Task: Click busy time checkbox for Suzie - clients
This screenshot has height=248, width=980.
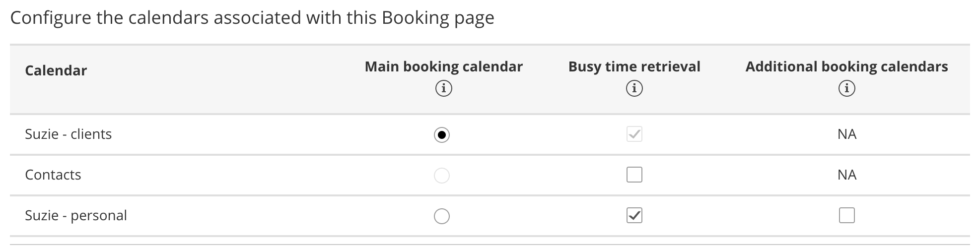Action: (634, 134)
